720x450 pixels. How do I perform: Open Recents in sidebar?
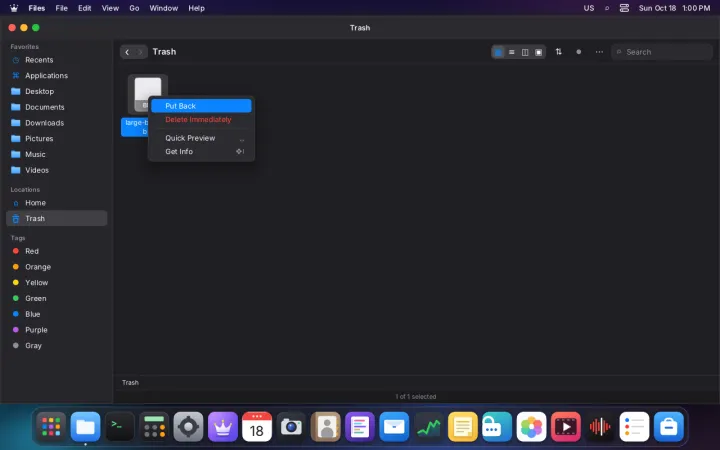(x=56, y=60)
